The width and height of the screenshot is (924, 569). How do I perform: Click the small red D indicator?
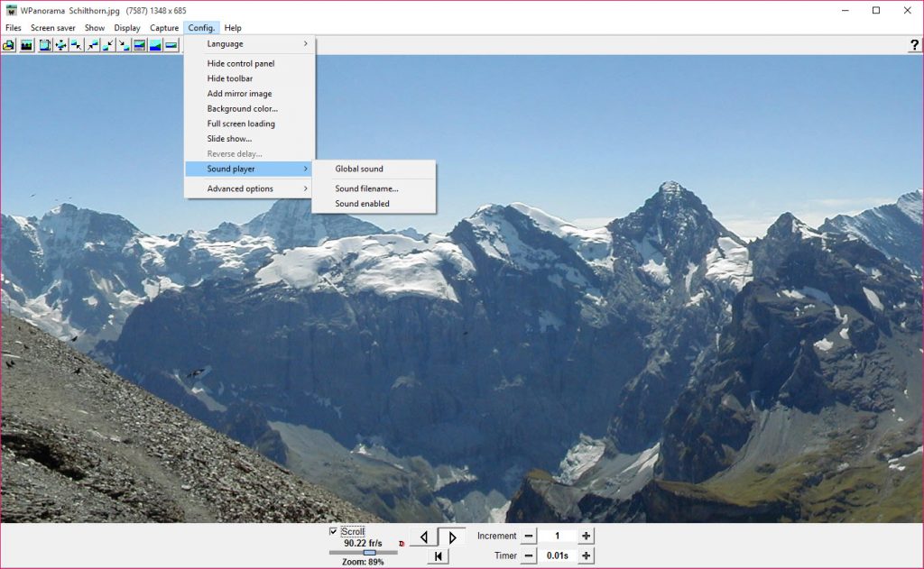[402, 544]
